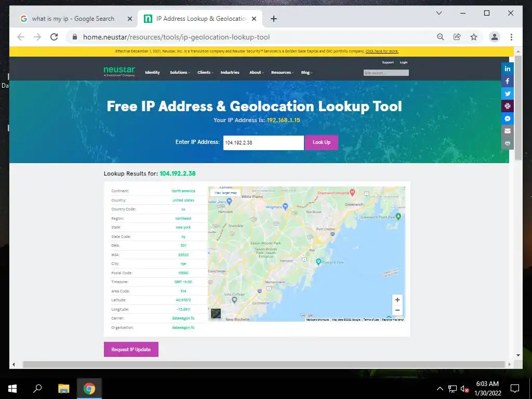The height and width of the screenshot is (399, 532).
Task: Click the Neustar logo
Action: point(119,71)
